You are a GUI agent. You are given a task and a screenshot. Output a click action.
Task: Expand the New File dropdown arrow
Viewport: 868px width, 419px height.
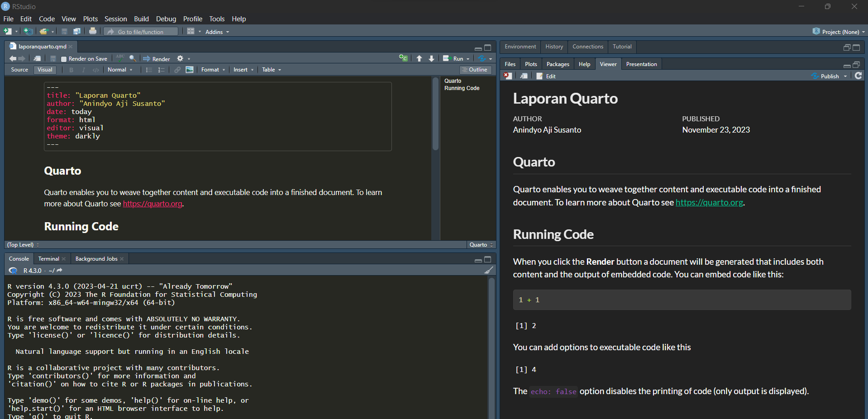coord(16,32)
